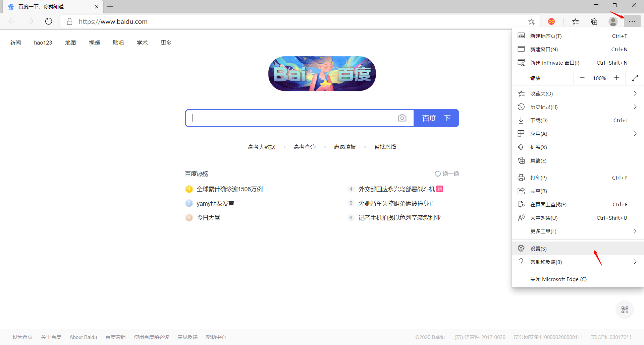Viewport: 644px width, 345px height.
Task: Open hot item 全球累计确诊逾1506万例
Action: (x=230, y=189)
